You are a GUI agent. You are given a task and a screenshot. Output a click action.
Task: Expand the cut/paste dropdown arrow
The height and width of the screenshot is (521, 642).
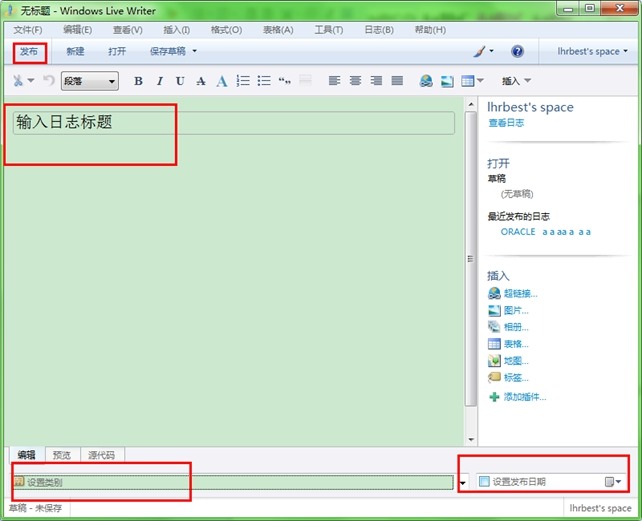[31, 80]
